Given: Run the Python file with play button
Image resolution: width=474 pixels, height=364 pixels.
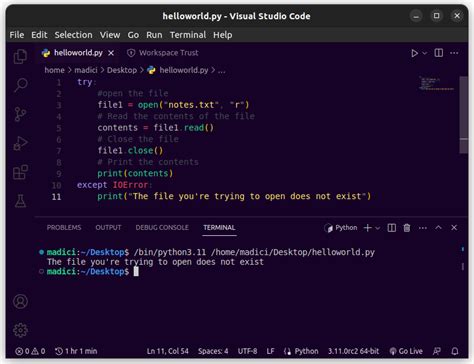Looking at the screenshot, I should coord(414,53).
